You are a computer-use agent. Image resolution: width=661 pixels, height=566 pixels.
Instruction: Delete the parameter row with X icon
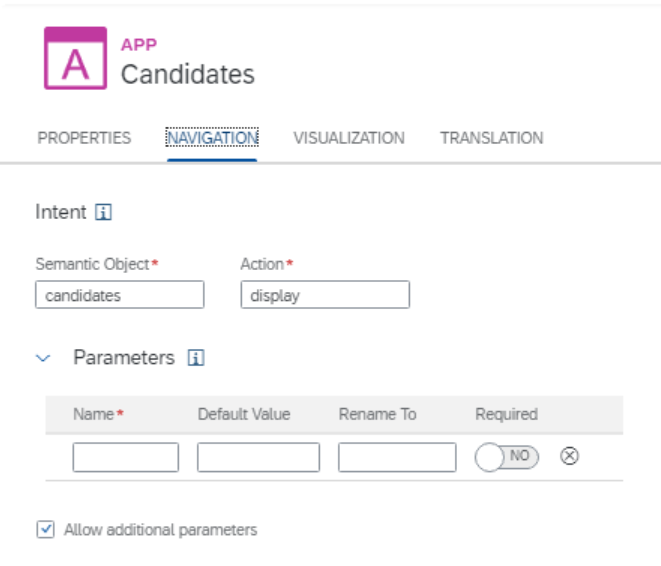pyautogui.click(x=569, y=456)
